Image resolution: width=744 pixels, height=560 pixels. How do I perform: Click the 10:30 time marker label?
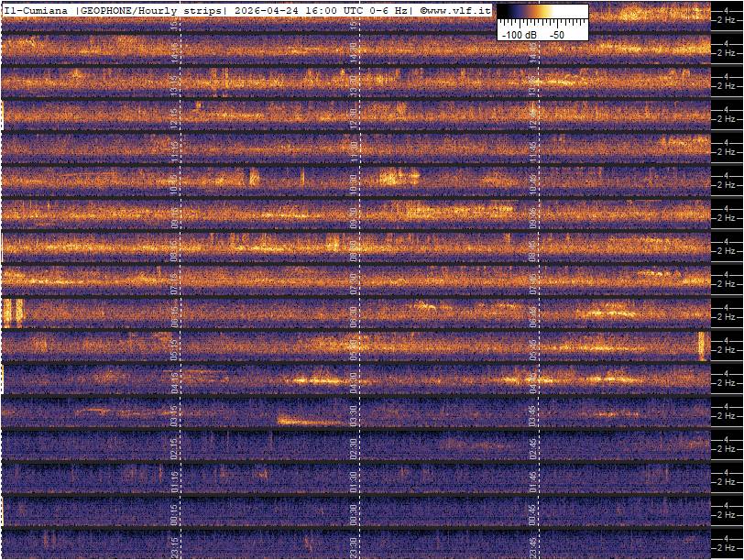[x=354, y=181]
